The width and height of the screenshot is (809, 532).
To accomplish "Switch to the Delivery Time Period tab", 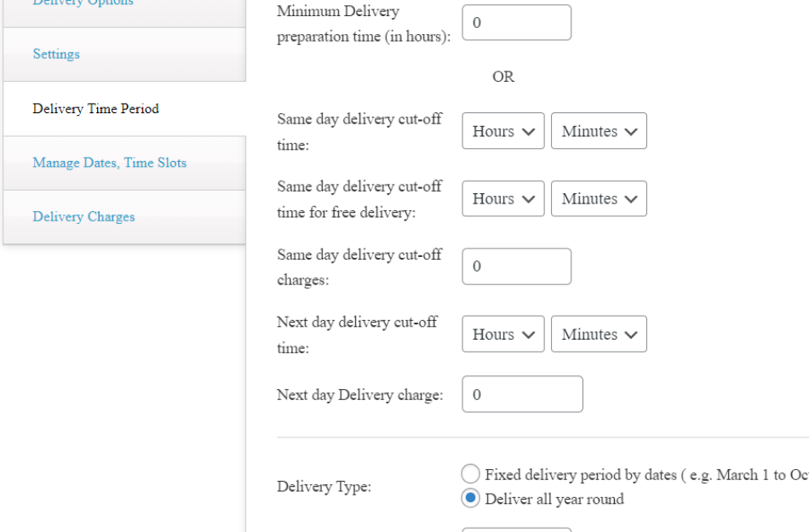I will (x=96, y=108).
